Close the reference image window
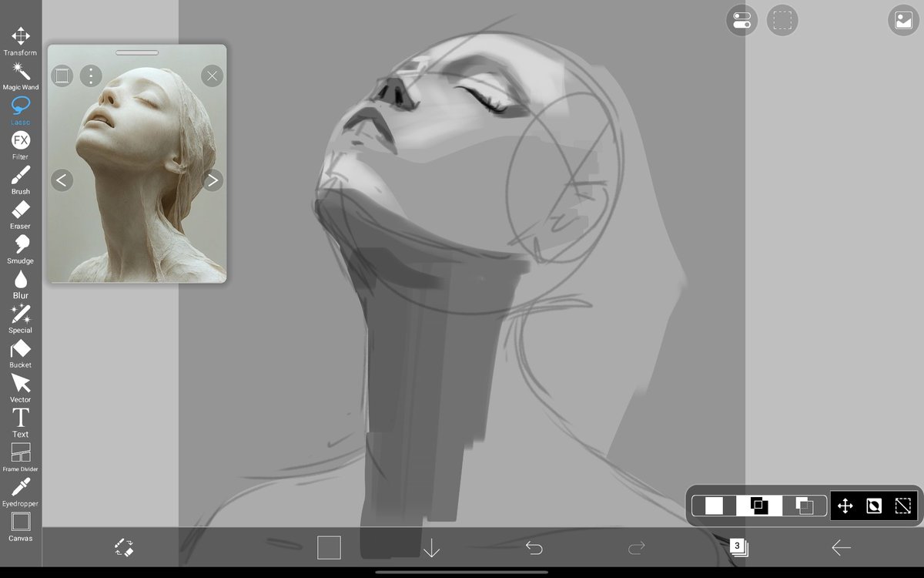Image resolution: width=924 pixels, height=578 pixels. [212, 76]
